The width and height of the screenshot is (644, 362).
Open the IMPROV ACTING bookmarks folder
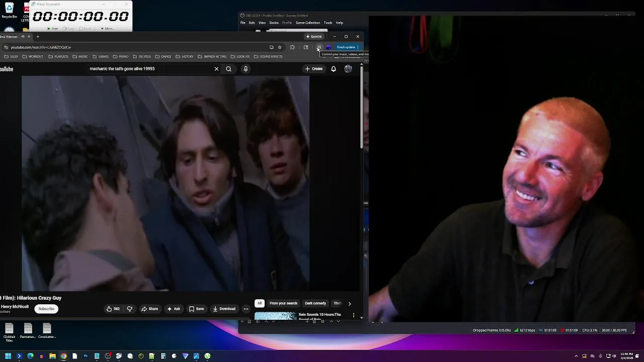pos(212,57)
